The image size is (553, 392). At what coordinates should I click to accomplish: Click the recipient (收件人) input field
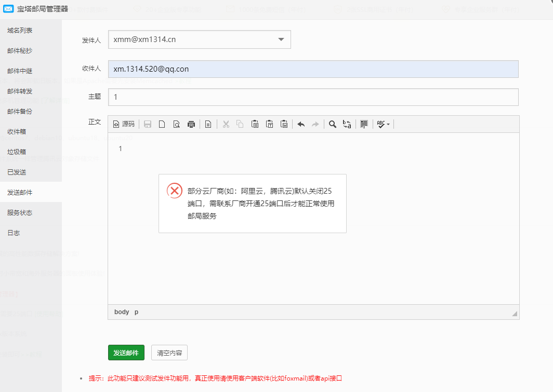(313, 69)
